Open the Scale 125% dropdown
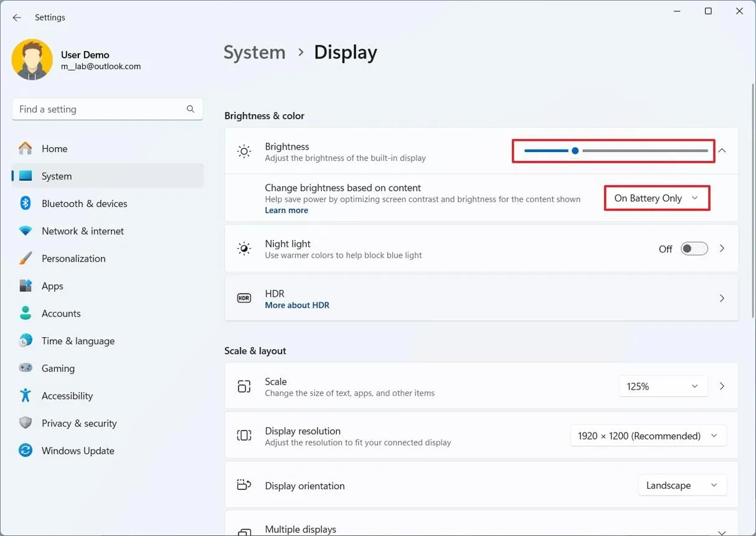 click(663, 386)
